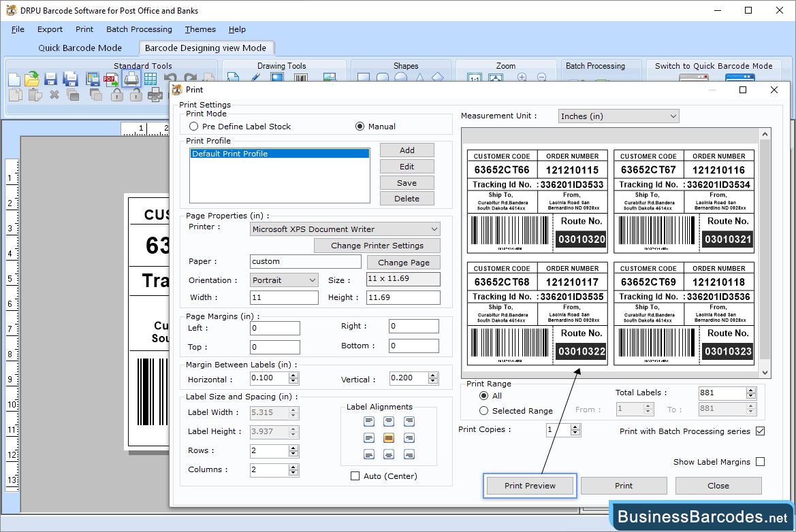The width and height of the screenshot is (796, 532).
Task: Set label alignment to middle right
Action: (x=409, y=437)
